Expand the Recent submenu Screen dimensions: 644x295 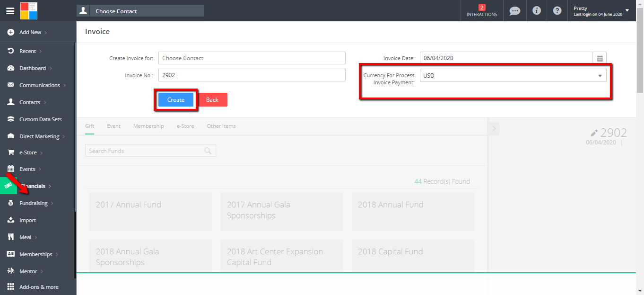point(40,51)
